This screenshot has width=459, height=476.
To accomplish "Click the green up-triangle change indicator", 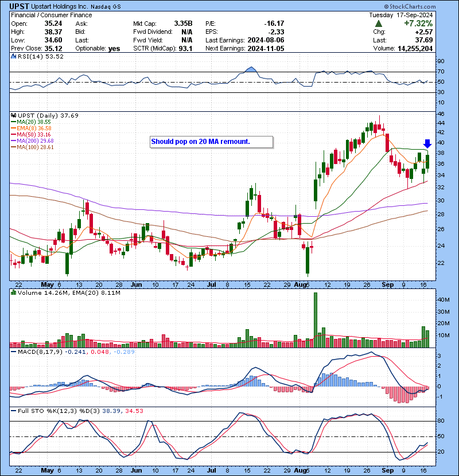I will pos(379,24).
